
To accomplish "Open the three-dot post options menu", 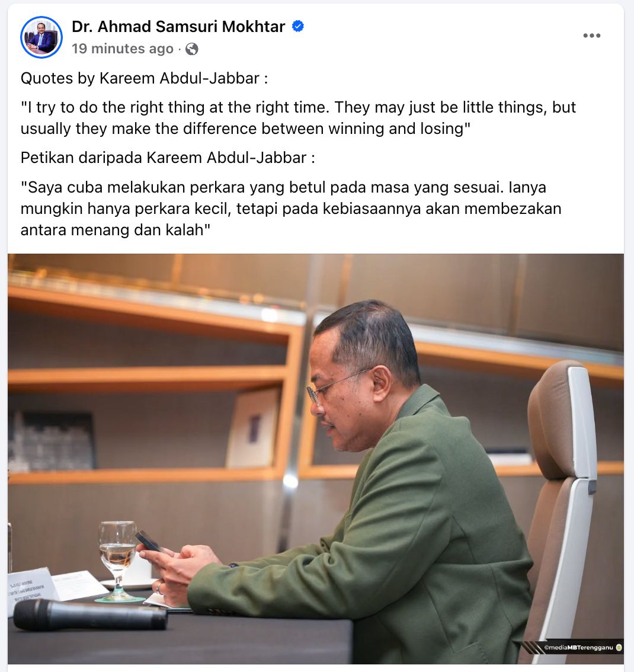I will pos(591,36).
